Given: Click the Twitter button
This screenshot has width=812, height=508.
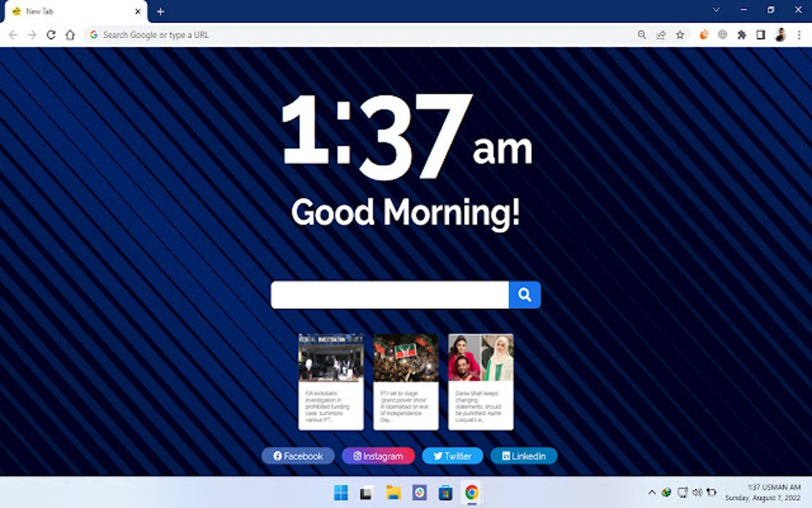Looking at the screenshot, I should [452, 455].
